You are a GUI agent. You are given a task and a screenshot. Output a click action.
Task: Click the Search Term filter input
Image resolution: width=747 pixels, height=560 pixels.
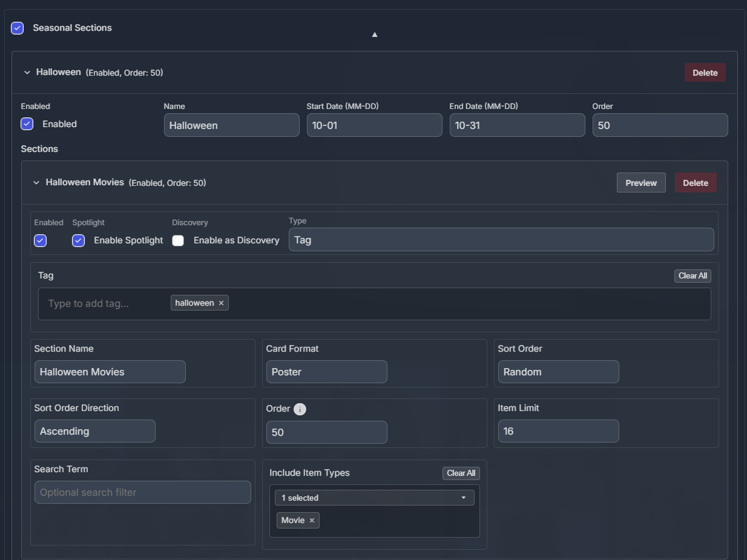pos(143,492)
